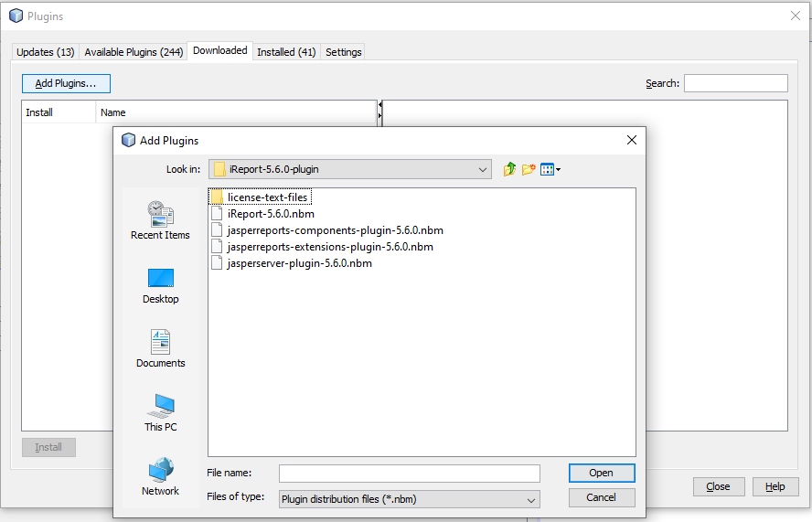Select iReport-5.6.0.nbm file
Viewport: 812px width, 522px height.
(x=263, y=214)
